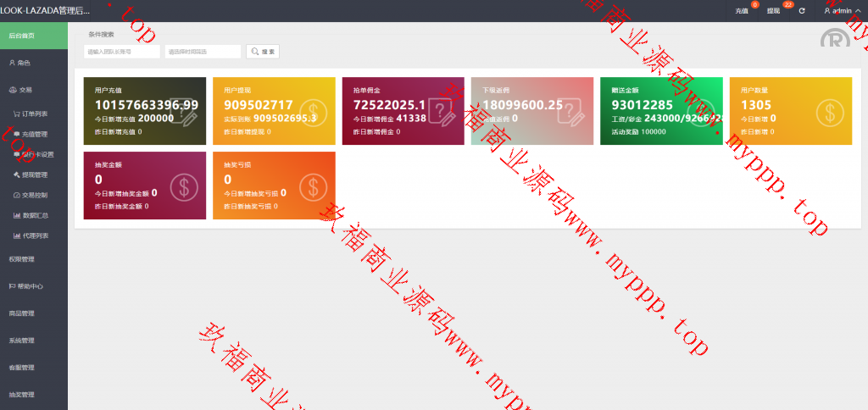Open the admin user dropdown
Image resolution: width=868 pixels, height=410 pixels.
[842, 11]
